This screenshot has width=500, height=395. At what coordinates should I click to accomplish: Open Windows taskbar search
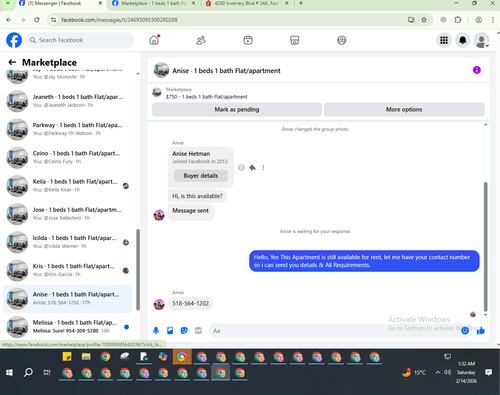[x=28, y=372]
